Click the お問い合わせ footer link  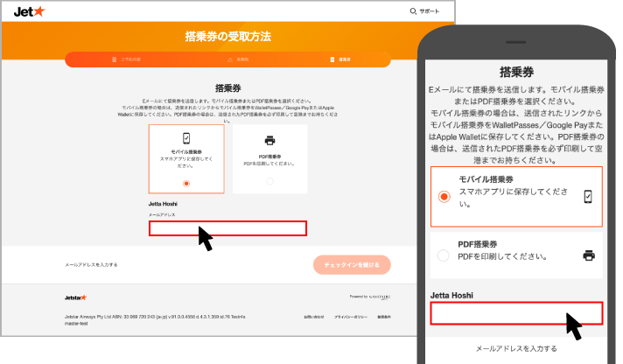pyautogui.click(x=313, y=317)
